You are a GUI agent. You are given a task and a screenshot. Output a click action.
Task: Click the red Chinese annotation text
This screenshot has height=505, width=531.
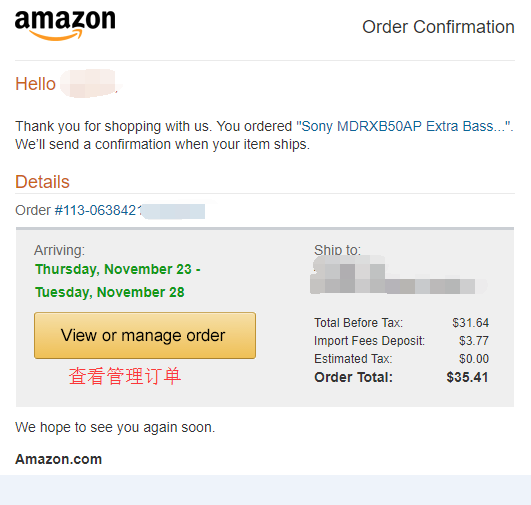pyautogui.click(x=125, y=376)
